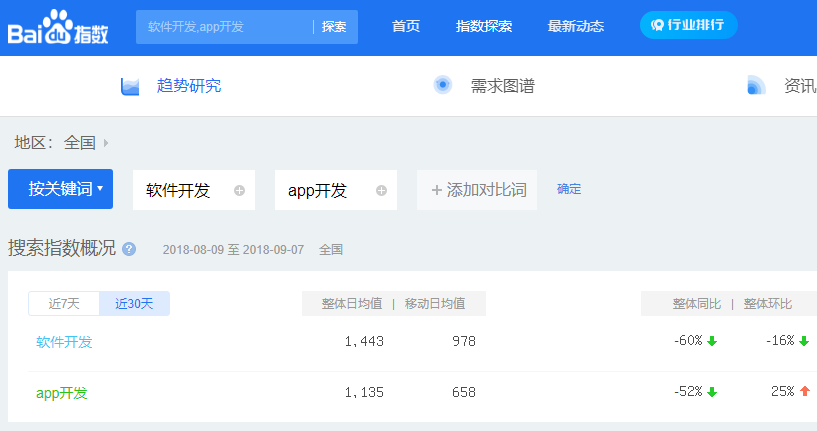Click the 资讯 section icon
Screen dimensions: 817x431
click(756, 85)
